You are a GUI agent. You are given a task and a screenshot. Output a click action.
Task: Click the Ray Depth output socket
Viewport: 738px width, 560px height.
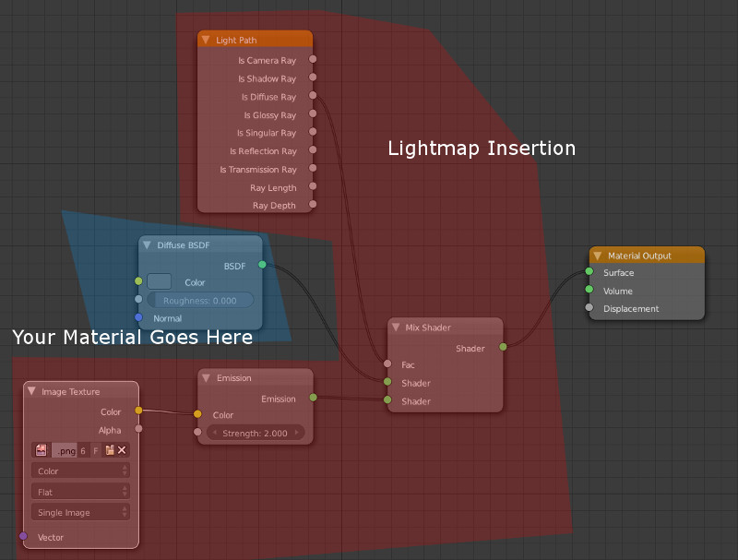[313, 204]
